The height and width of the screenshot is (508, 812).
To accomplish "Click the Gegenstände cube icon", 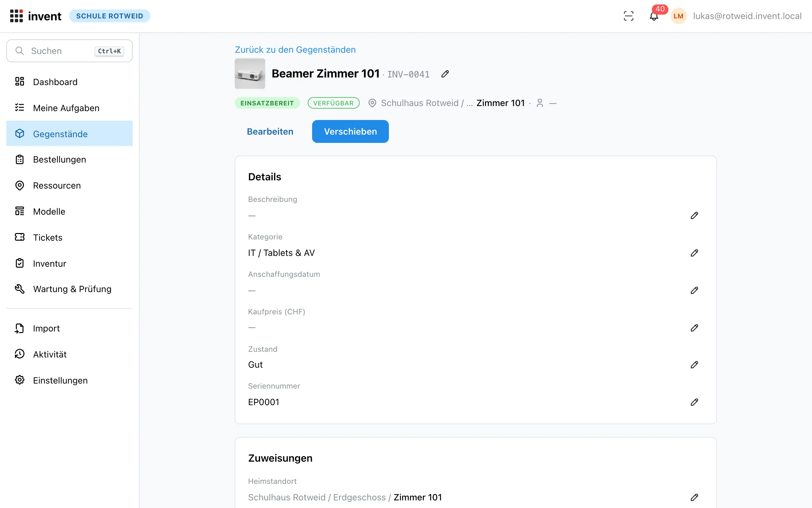I will coord(20,134).
